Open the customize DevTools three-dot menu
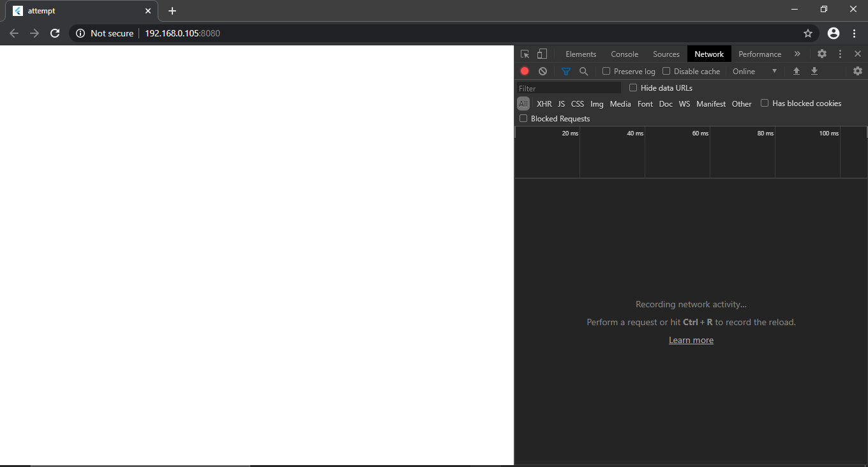The height and width of the screenshot is (467, 868). [839, 54]
